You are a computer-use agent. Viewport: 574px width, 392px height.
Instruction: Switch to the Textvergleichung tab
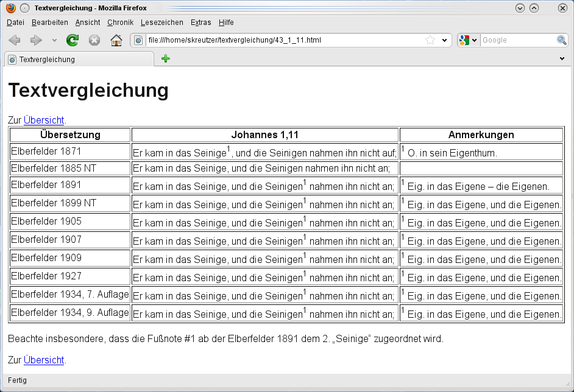79,60
